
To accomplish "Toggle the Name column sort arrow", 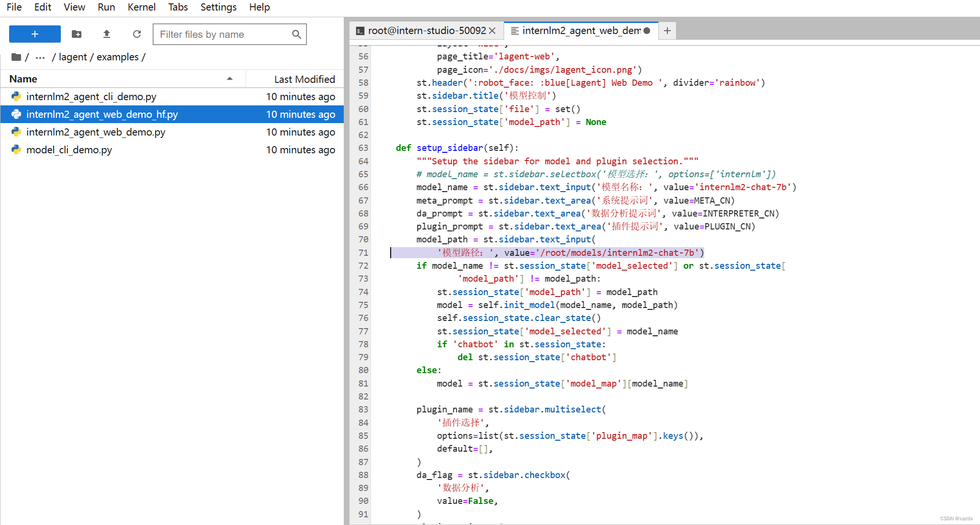I will coord(230,79).
